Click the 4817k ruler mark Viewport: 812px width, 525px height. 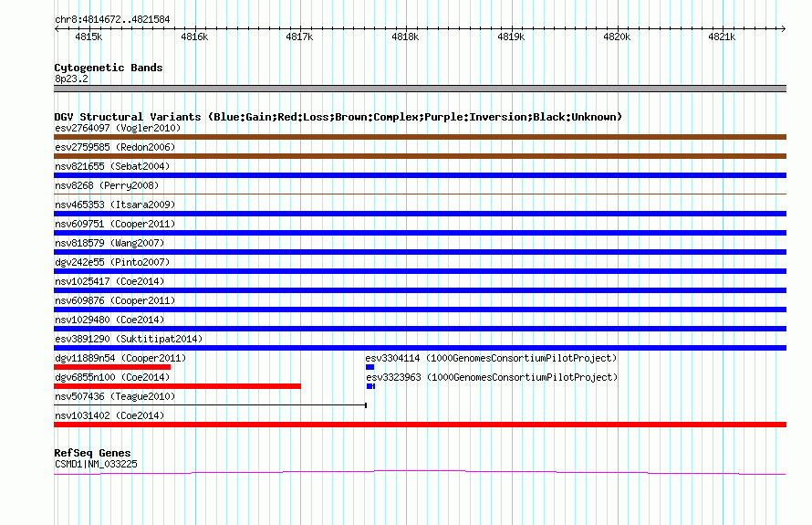(x=299, y=37)
